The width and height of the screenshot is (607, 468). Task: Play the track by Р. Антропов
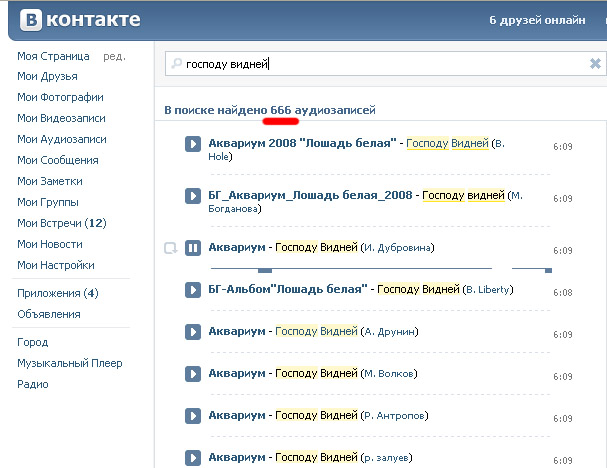point(193,416)
